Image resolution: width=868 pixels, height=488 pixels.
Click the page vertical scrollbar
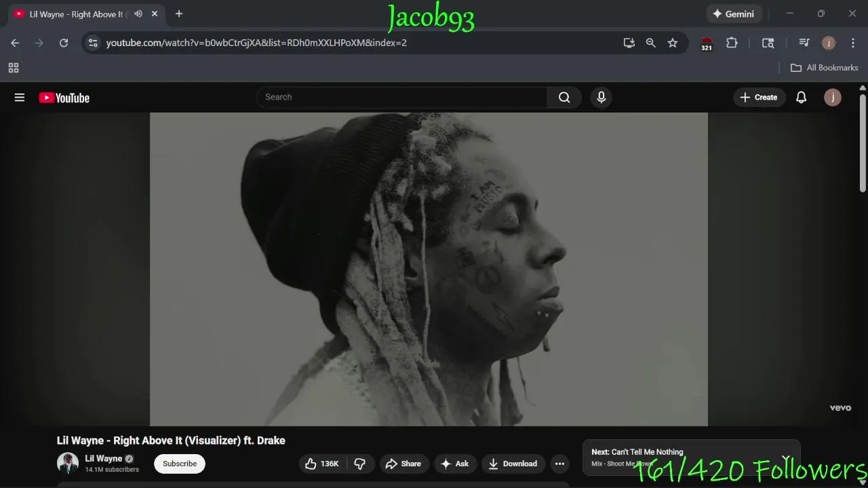(863, 143)
